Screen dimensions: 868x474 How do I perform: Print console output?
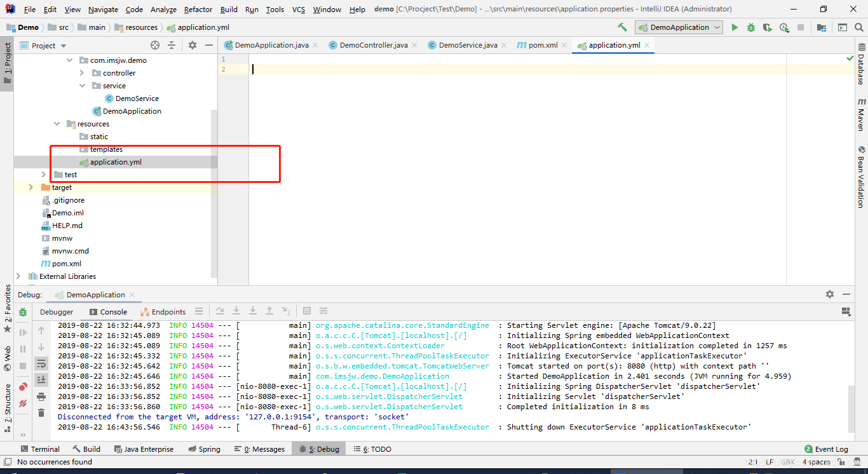click(x=41, y=396)
